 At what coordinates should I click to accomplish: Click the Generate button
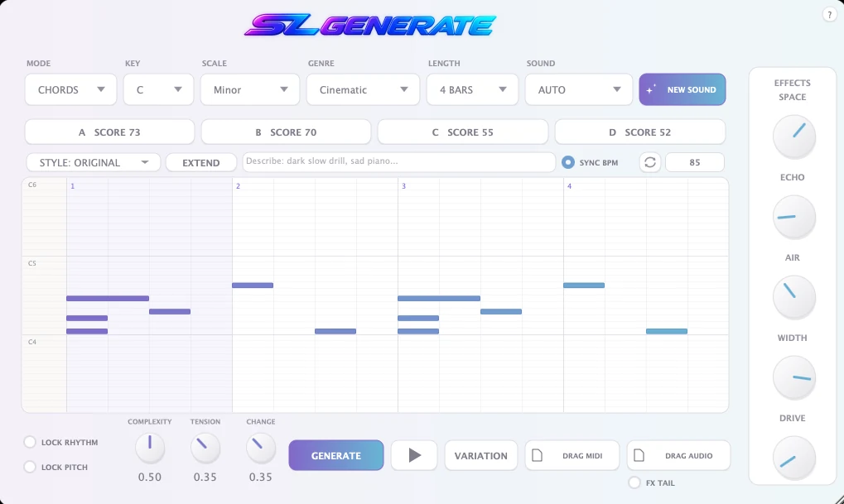tap(336, 455)
